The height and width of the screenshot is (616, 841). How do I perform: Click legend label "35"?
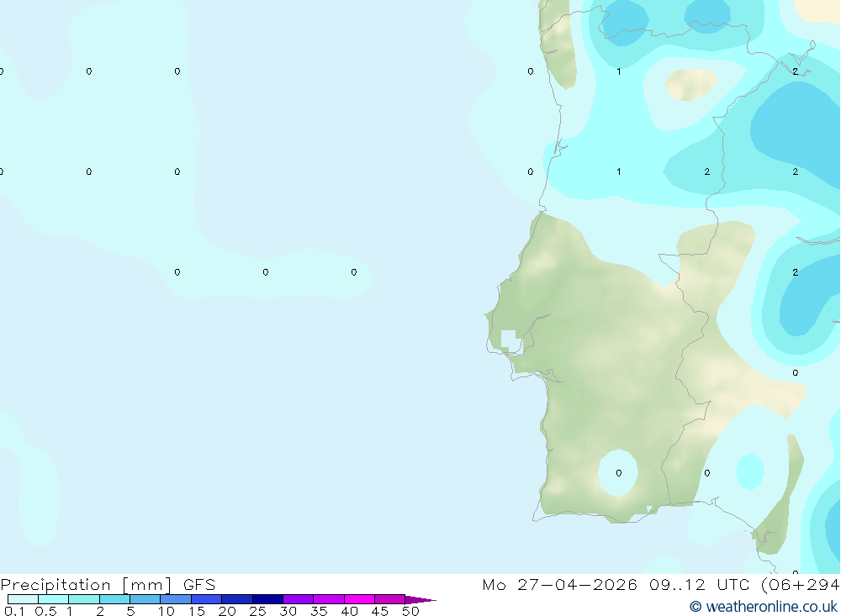tap(319, 611)
